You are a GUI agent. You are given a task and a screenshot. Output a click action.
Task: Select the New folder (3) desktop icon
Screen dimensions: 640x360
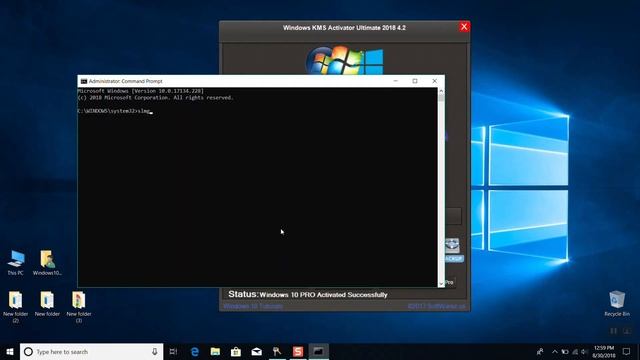79,307
